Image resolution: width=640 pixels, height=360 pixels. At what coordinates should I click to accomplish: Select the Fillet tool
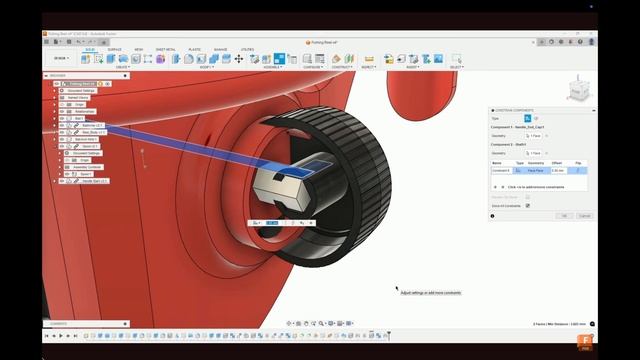point(189,59)
